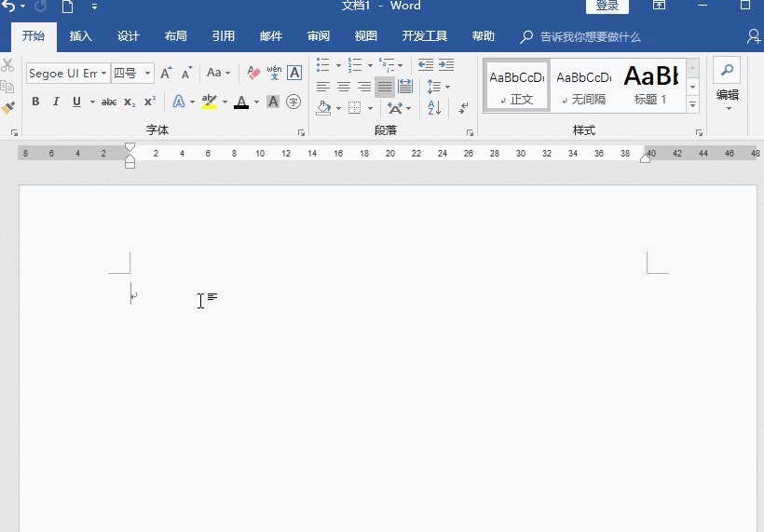Screen dimensions: 764x532
Task: Toggle Justify alignment
Action: point(385,87)
